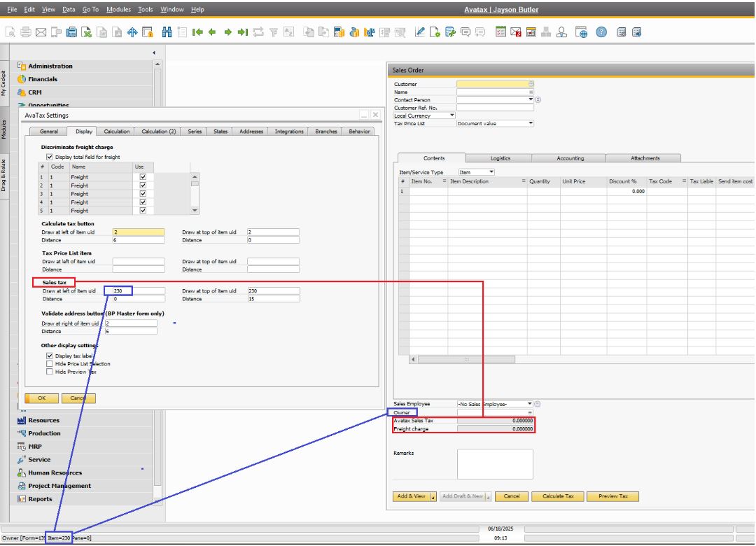This screenshot has width=756, height=546.
Task: Click OK in AvaTax Settings
Action: coord(41,398)
